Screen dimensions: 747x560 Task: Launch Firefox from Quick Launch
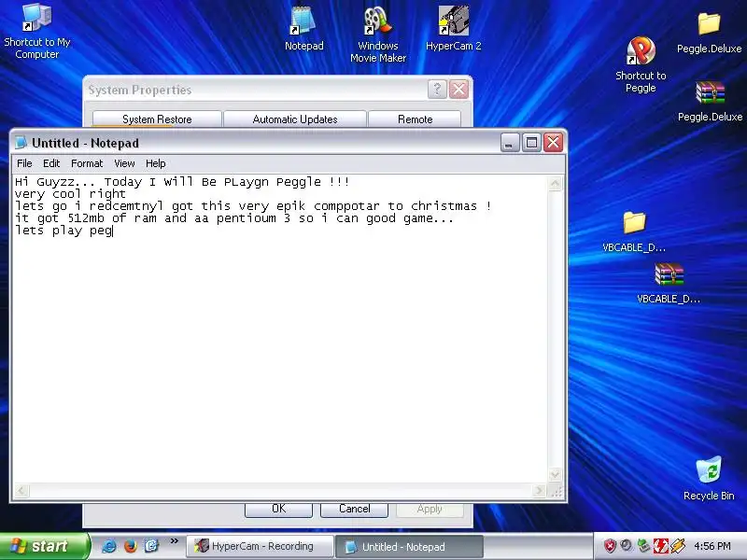[130, 546]
